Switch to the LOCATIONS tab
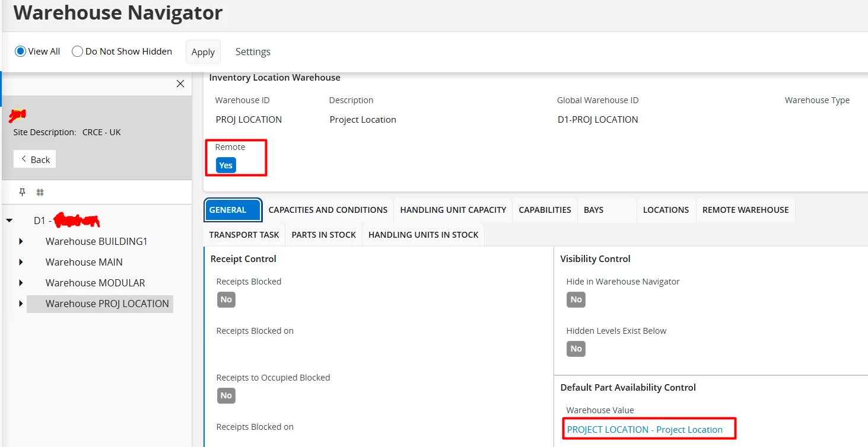The width and height of the screenshot is (868, 447). [x=666, y=210]
